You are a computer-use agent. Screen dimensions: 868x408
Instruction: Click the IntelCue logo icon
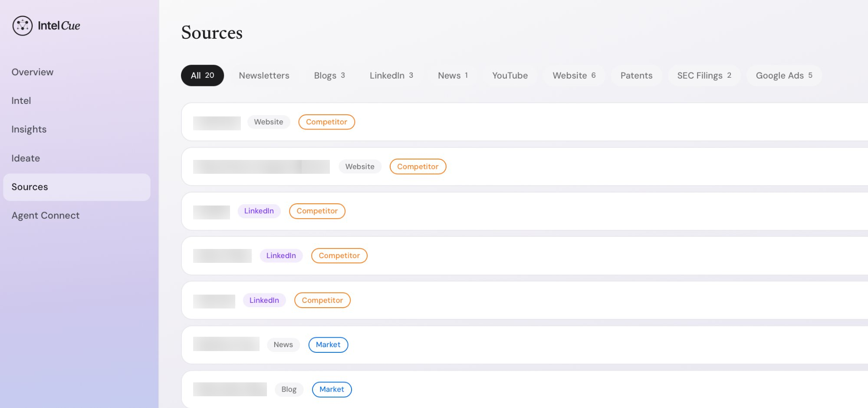(23, 26)
